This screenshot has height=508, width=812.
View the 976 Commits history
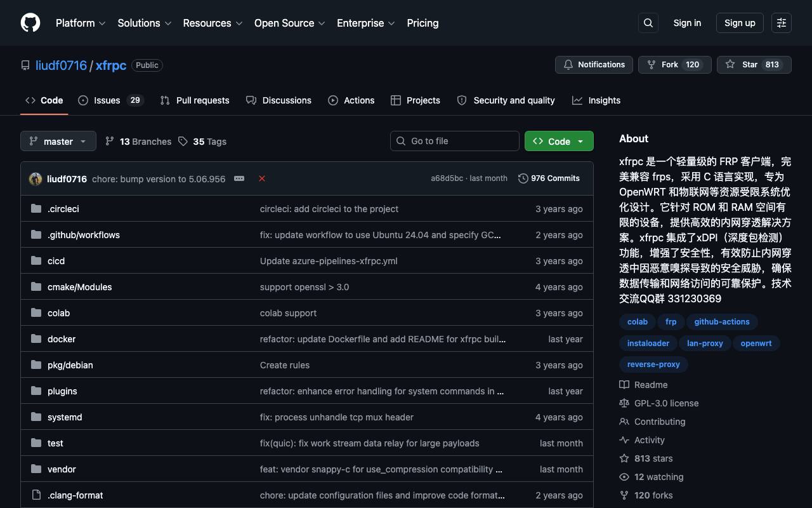coord(549,178)
